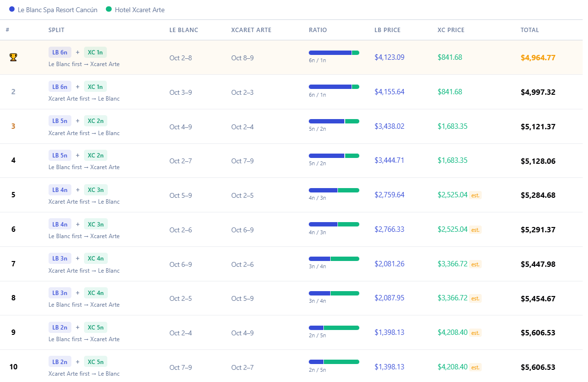
Task: Click the est. tag in row 5
Action: pyautogui.click(x=475, y=195)
